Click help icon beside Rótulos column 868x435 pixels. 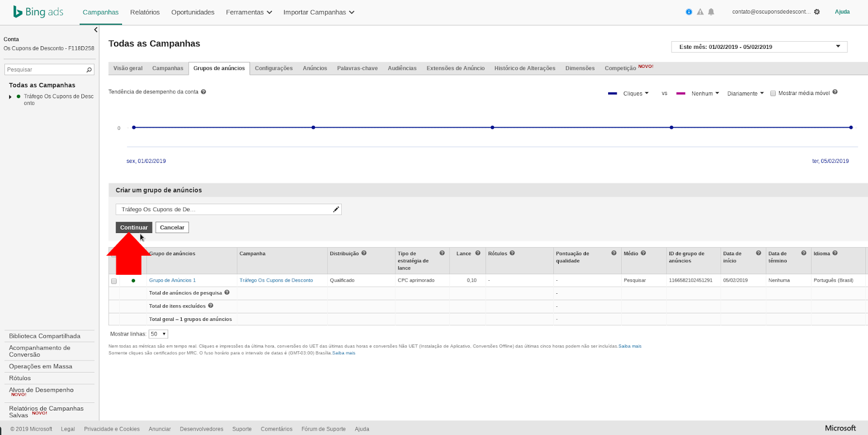tap(512, 253)
